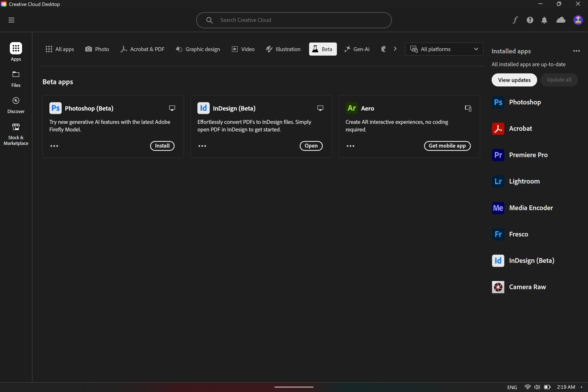588x392 pixels.
Task: Install Photoshop (Beta)
Action: coord(162,146)
